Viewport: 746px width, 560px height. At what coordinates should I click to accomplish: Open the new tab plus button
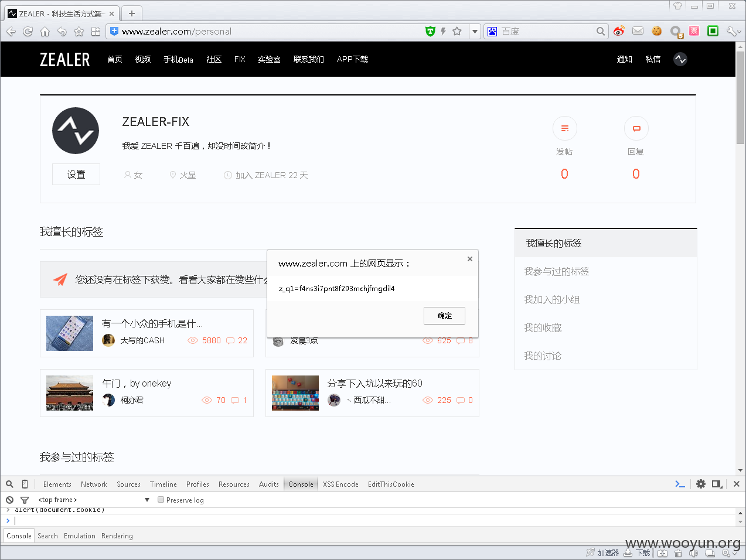click(x=132, y=13)
